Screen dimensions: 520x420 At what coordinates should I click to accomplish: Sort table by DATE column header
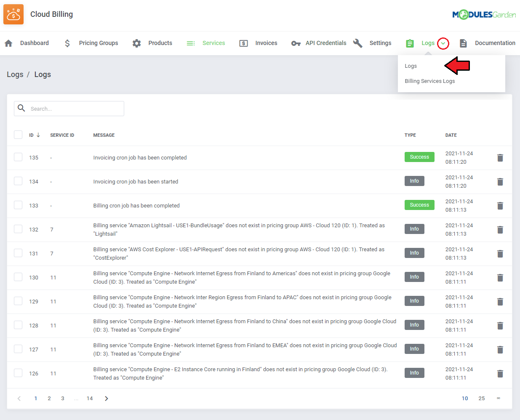[x=451, y=135]
